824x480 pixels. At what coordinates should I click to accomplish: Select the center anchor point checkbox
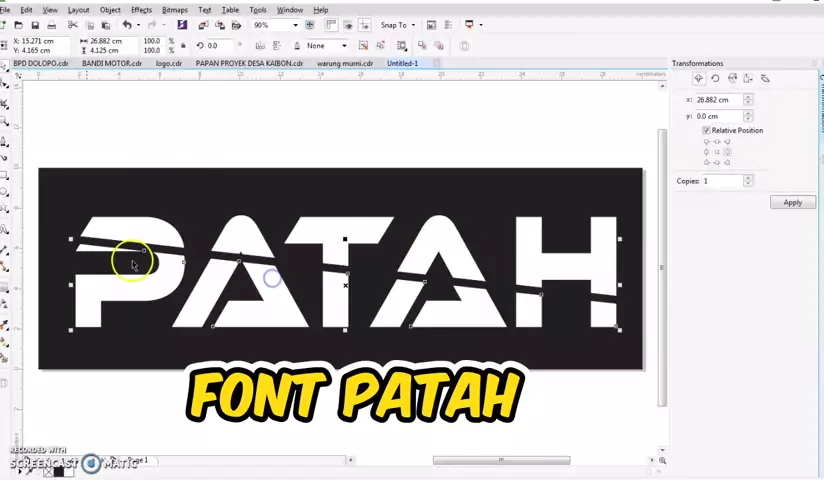[717, 152]
